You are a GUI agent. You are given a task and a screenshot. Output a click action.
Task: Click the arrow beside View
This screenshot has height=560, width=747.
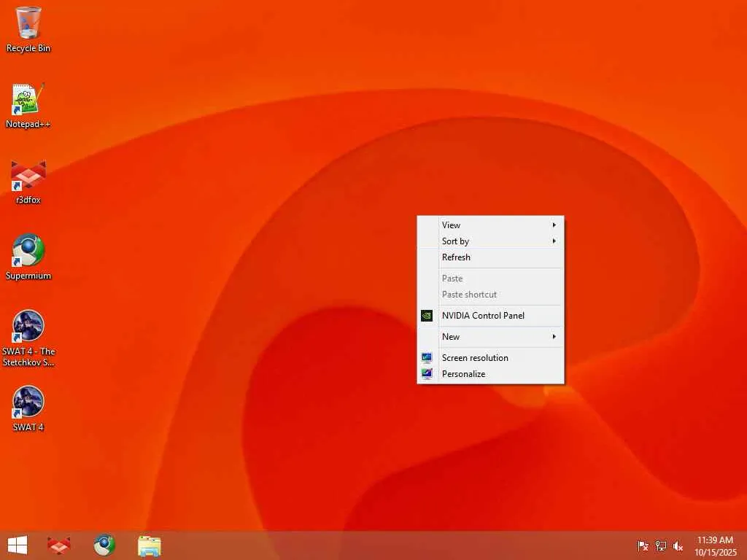[554, 225]
